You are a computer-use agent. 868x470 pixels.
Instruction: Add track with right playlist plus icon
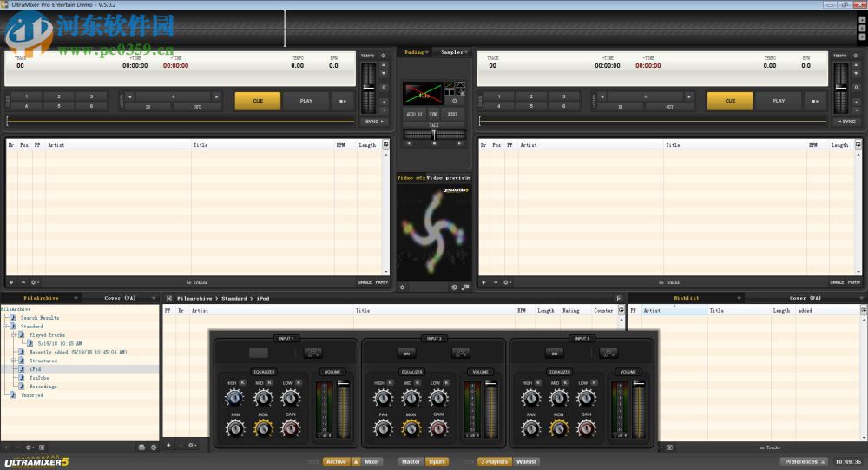(483, 282)
